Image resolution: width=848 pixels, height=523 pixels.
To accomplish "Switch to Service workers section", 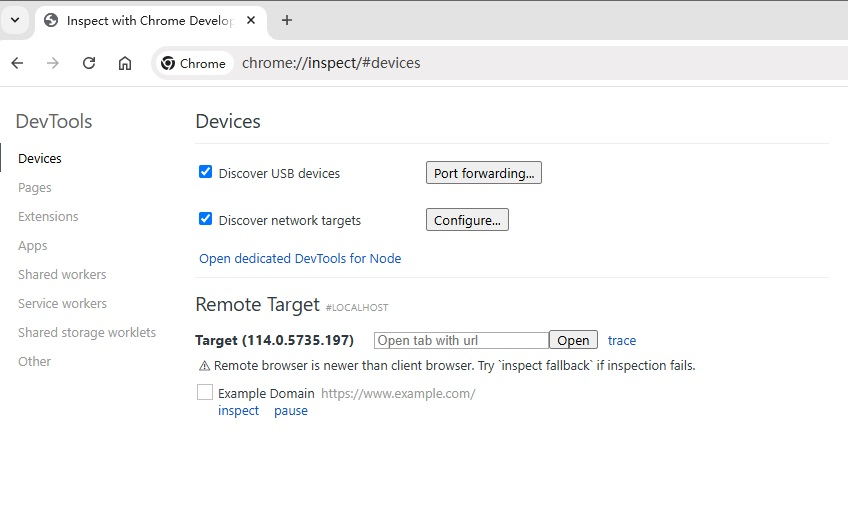I will click(x=62, y=303).
